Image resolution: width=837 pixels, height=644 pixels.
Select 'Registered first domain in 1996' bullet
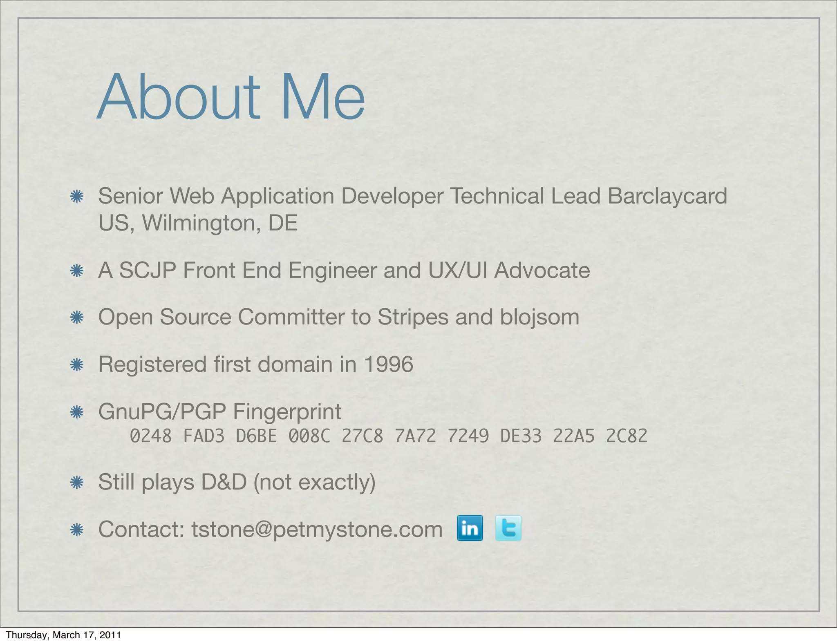tap(256, 364)
